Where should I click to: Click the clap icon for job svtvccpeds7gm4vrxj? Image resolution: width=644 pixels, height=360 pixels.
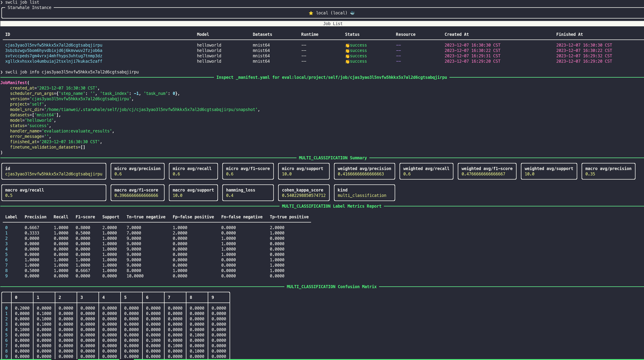pos(347,56)
